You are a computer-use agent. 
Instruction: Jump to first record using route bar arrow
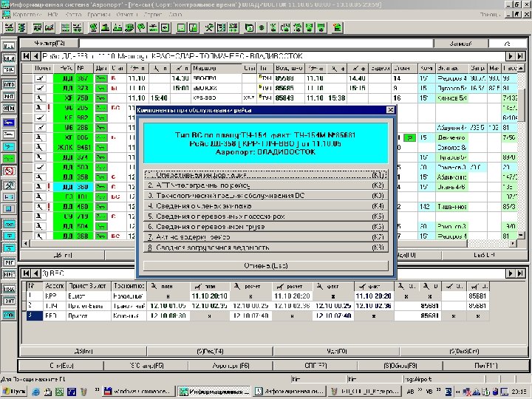pyautogui.click(x=26, y=56)
